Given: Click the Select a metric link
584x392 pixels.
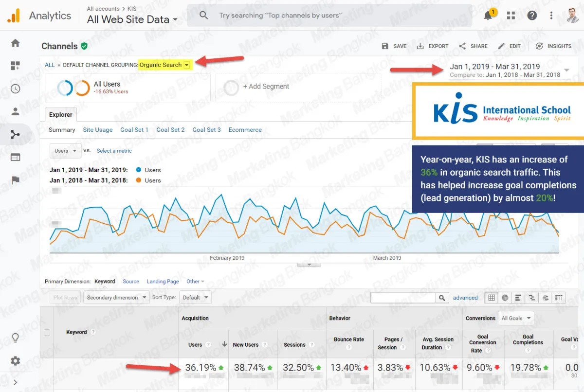Looking at the screenshot, I should 114,151.
